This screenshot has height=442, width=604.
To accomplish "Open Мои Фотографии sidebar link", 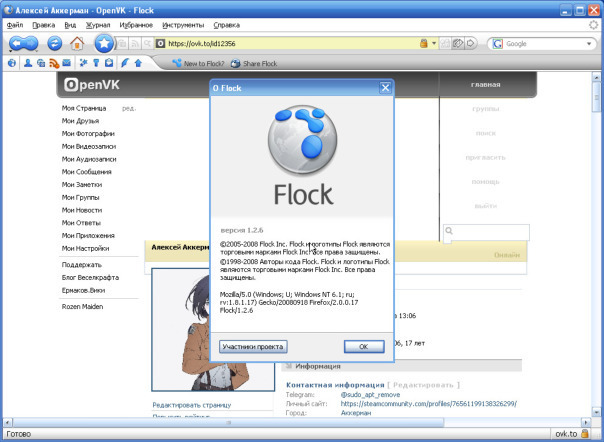I will [88, 134].
